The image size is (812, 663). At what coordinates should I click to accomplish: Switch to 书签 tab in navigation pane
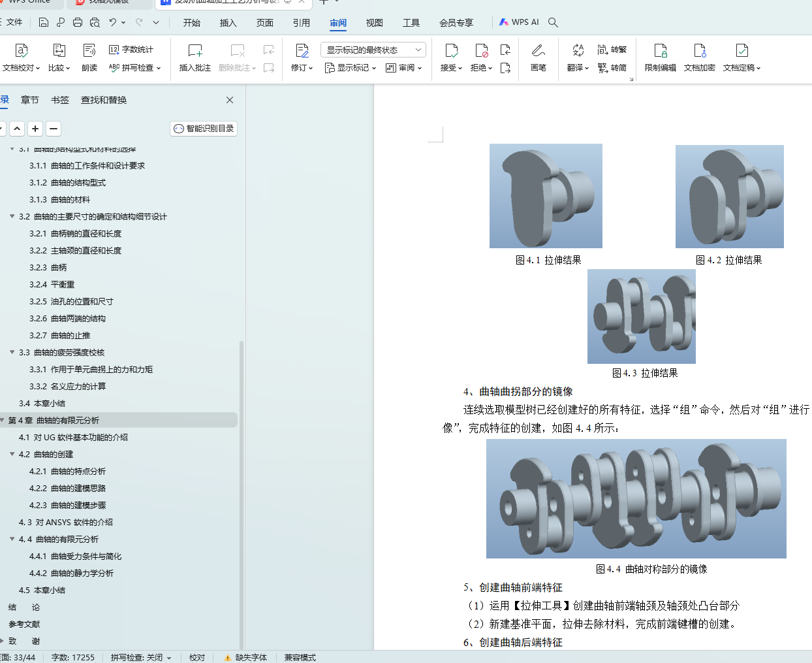tap(60, 100)
